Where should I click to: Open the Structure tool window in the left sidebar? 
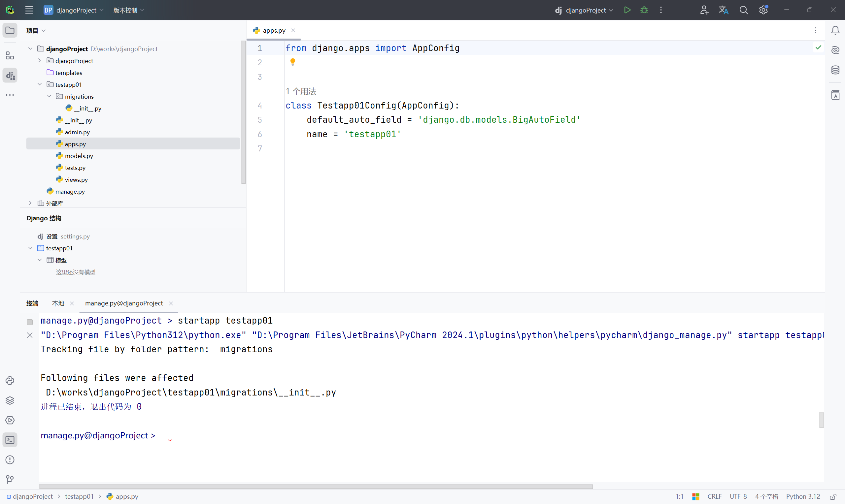[10, 56]
